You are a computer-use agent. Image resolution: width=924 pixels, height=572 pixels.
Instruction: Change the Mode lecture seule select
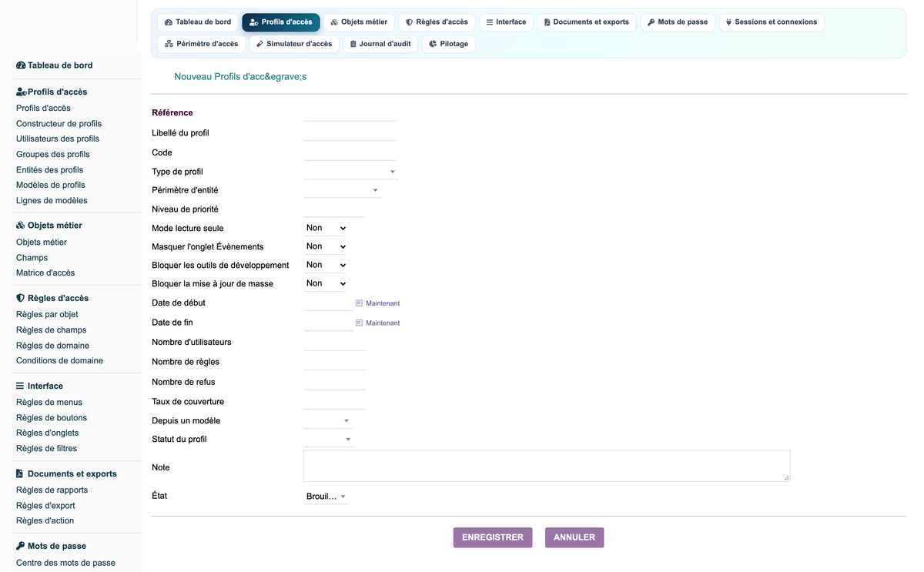click(326, 228)
